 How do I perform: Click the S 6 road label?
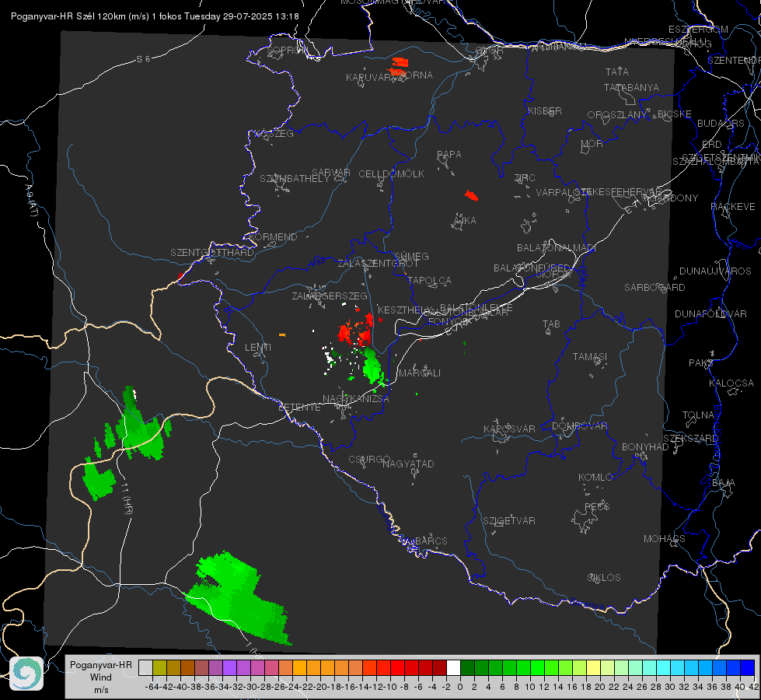pyautogui.click(x=143, y=59)
